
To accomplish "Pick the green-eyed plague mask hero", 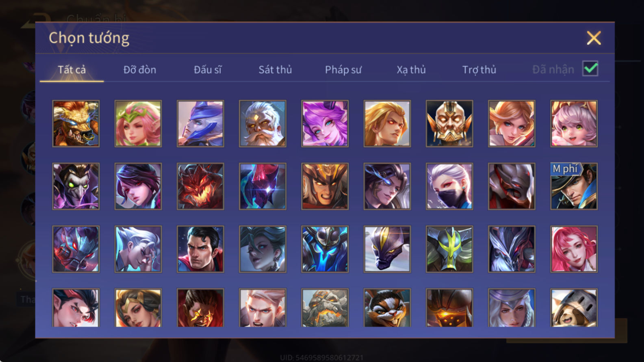I will (x=76, y=186).
